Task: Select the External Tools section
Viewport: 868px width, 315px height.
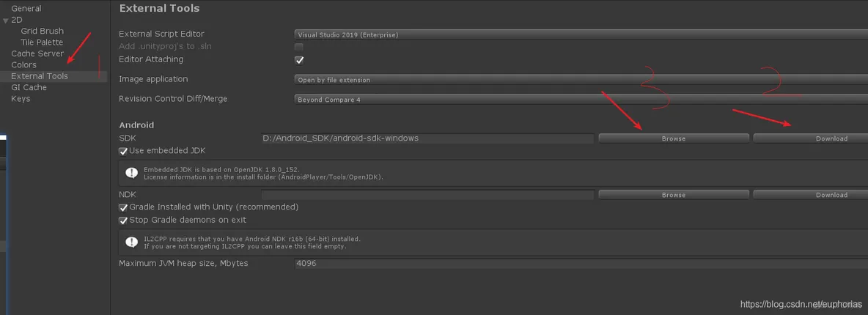Action: pyautogui.click(x=40, y=76)
